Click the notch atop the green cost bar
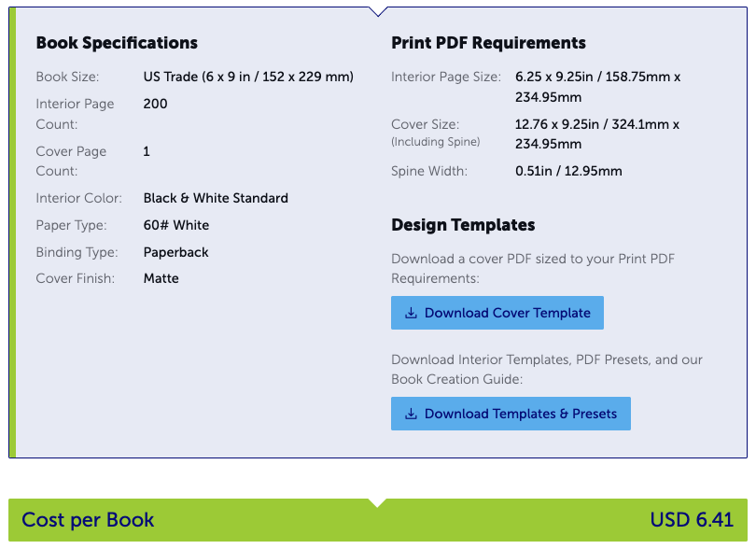This screenshot has width=756, height=549. [x=377, y=502]
